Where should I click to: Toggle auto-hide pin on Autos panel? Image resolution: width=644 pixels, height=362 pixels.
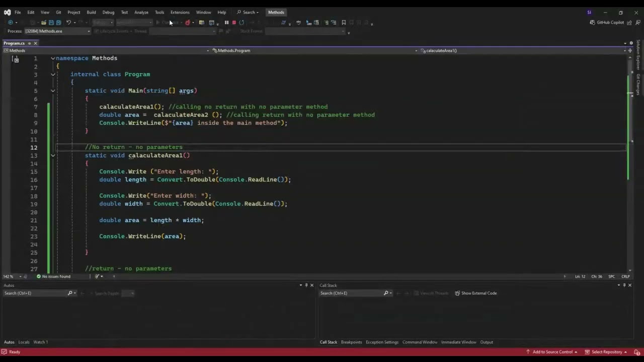(306, 285)
